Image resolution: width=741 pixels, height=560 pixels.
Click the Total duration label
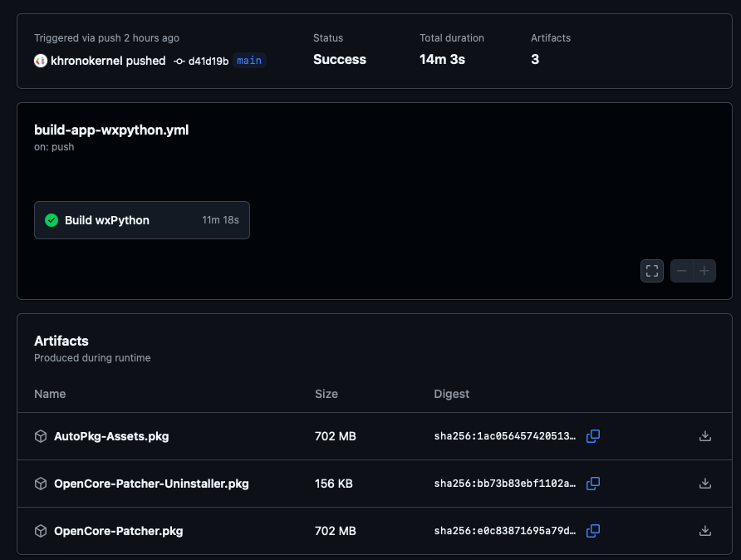(452, 38)
